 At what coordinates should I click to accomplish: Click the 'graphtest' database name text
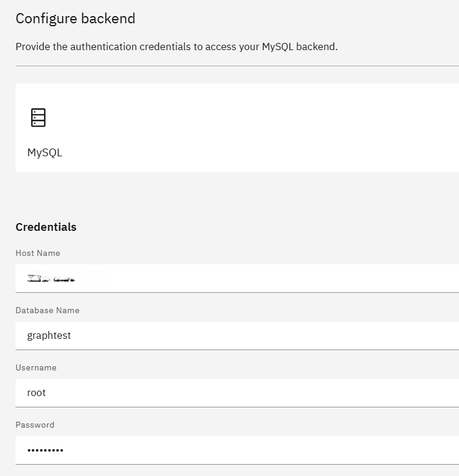coord(49,335)
